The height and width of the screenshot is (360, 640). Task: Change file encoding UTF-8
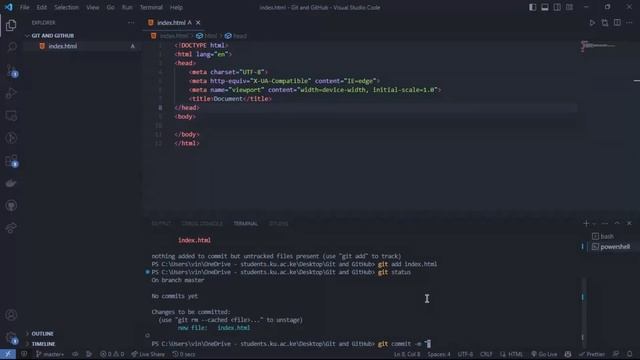pos(465,354)
